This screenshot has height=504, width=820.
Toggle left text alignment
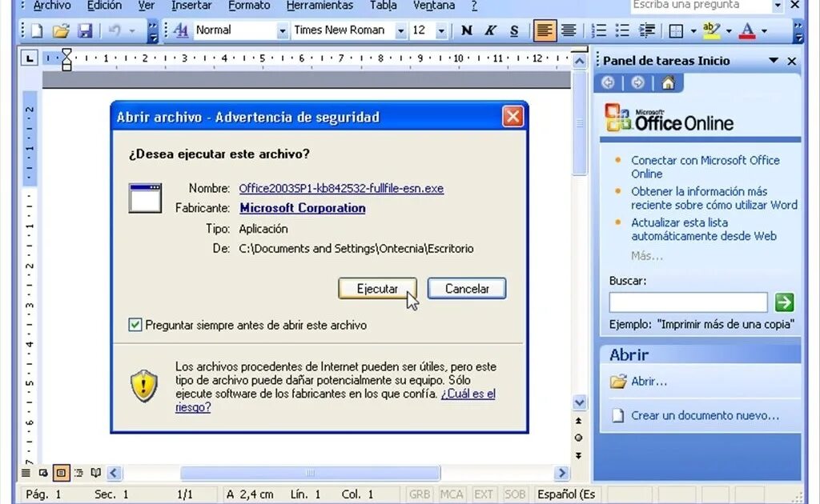coord(544,30)
